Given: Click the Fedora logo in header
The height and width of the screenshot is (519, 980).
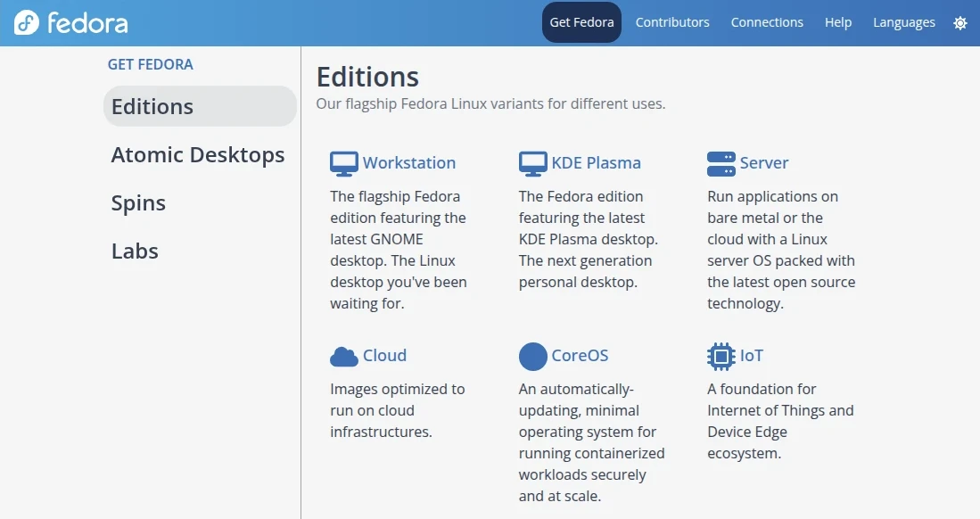Looking at the screenshot, I should 71,23.
